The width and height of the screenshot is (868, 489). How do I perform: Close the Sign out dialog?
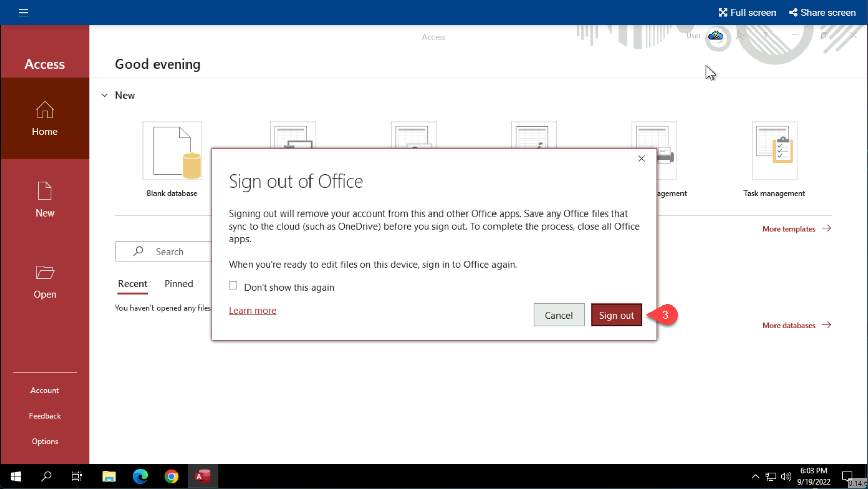(641, 159)
